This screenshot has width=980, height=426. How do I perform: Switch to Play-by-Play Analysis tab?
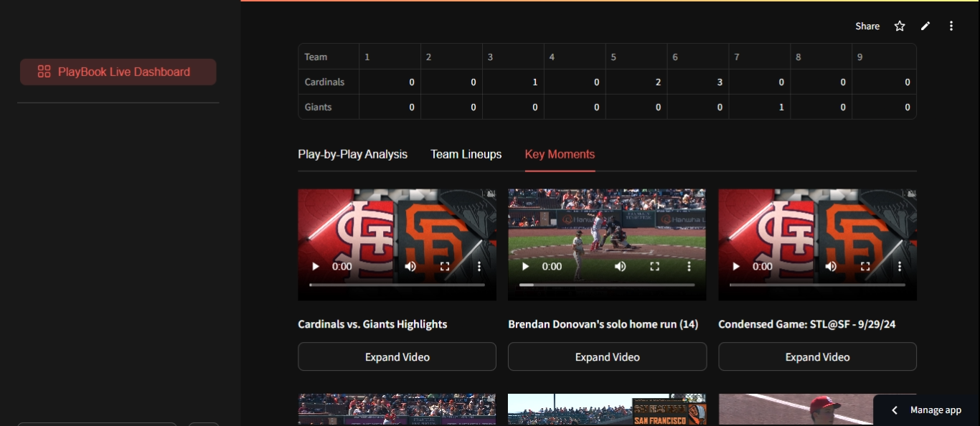tap(352, 154)
